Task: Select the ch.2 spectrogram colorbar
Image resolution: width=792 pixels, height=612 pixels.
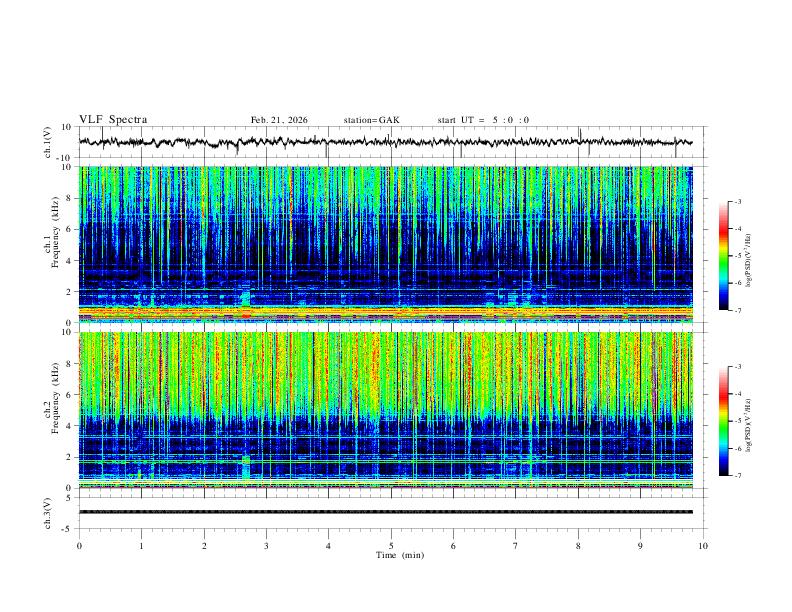Action: [723, 421]
